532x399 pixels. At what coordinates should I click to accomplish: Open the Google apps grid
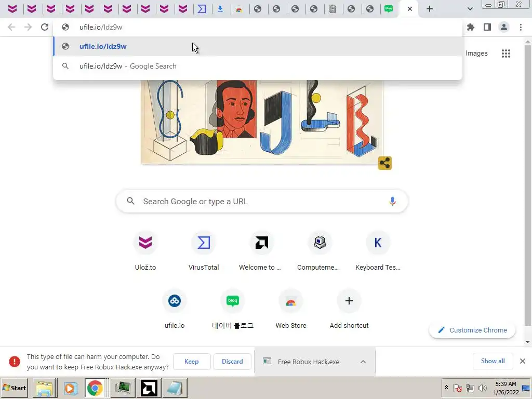pyautogui.click(x=506, y=54)
